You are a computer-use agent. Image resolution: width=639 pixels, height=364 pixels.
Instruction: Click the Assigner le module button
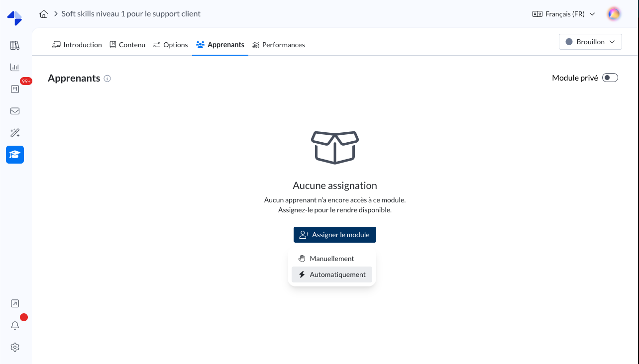coord(334,235)
